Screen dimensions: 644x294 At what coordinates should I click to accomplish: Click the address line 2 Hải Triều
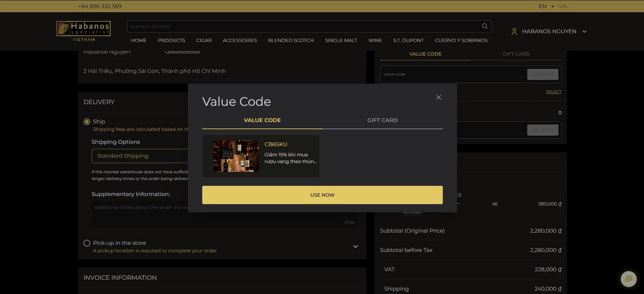[154, 71]
